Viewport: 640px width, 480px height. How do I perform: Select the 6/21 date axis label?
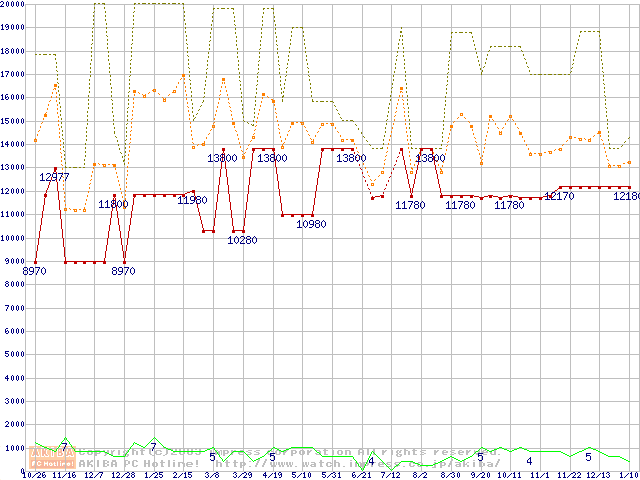pyautogui.click(x=360, y=475)
